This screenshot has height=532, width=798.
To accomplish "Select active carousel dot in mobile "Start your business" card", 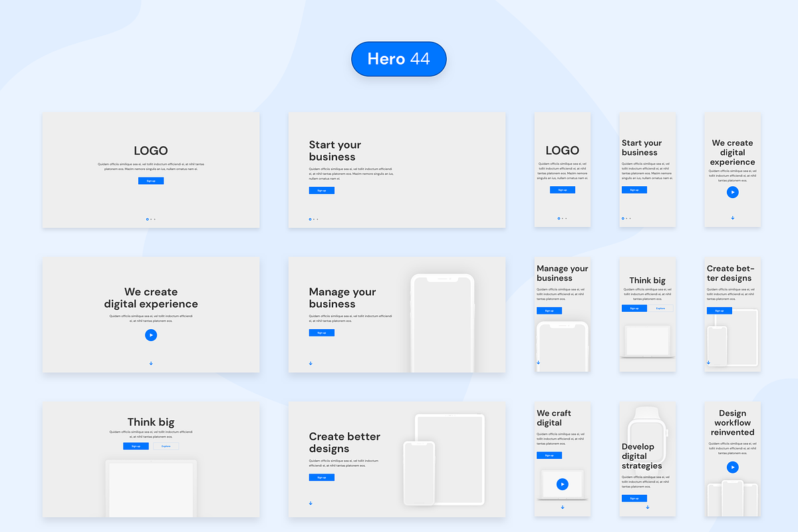I will tap(623, 218).
